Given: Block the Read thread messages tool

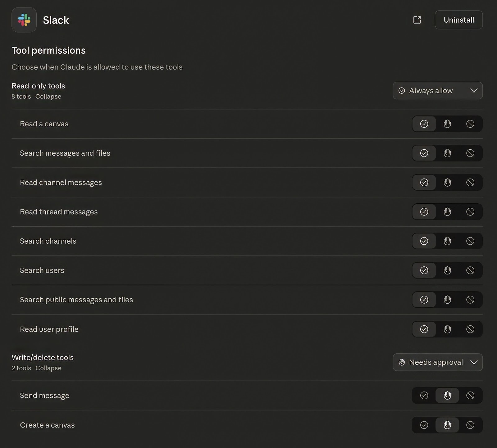Looking at the screenshot, I should tap(470, 212).
